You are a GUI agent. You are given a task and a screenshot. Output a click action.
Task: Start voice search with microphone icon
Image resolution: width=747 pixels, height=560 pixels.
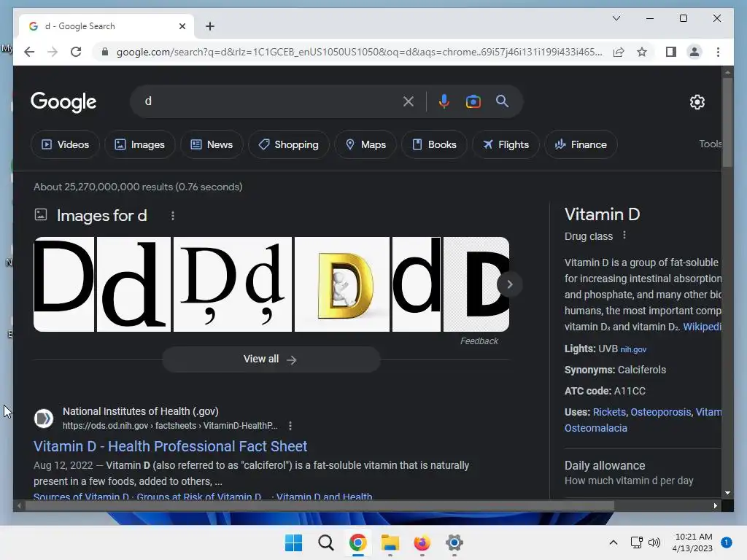tap(444, 101)
